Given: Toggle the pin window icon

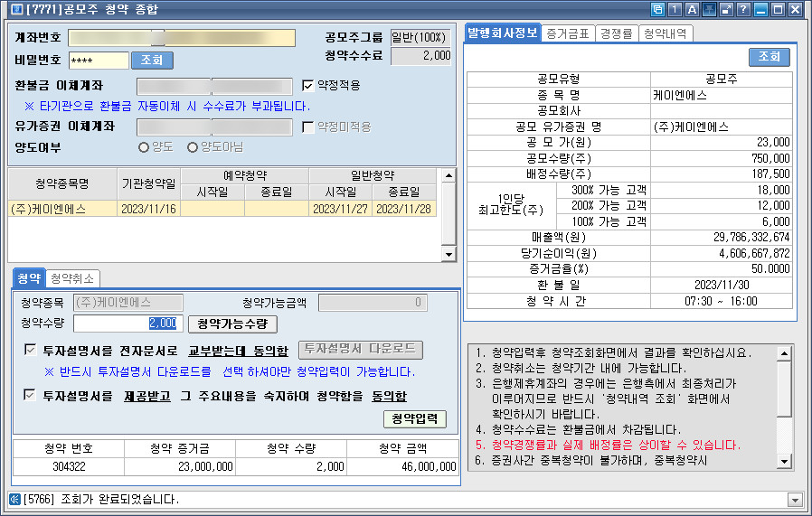Looking at the screenshot, I should click(709, 9).
